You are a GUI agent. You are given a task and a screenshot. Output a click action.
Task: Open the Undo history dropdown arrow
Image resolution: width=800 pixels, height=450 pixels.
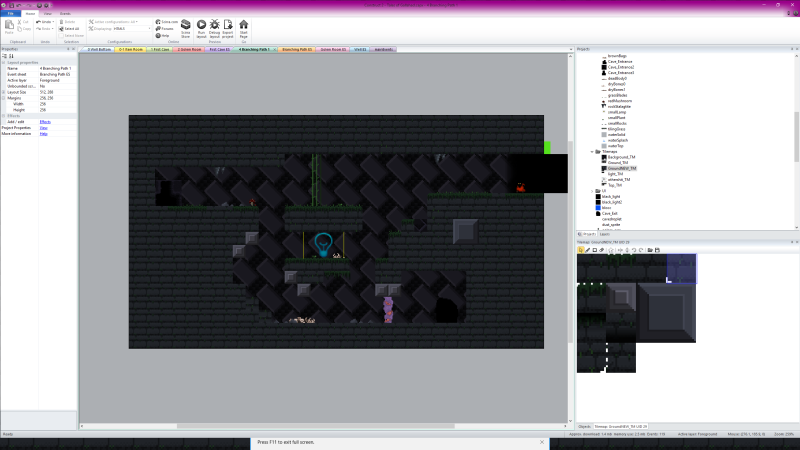pos(53,22)
